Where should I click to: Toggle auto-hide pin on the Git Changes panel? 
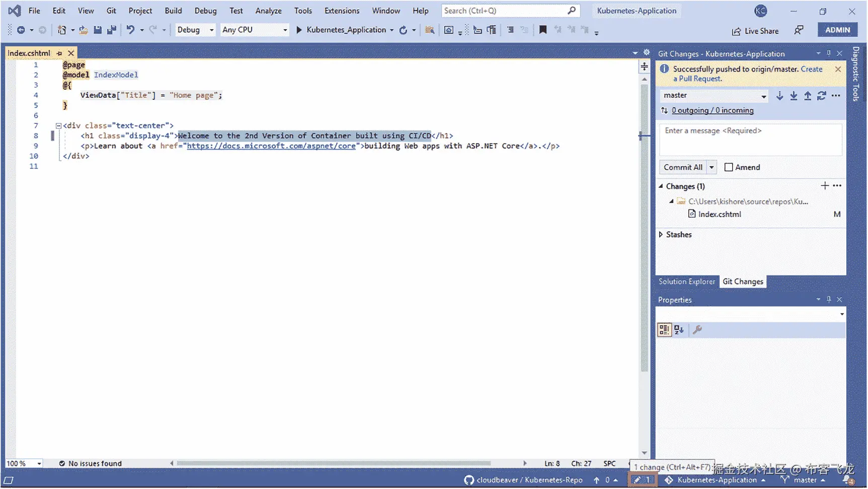tap(829, 53)
